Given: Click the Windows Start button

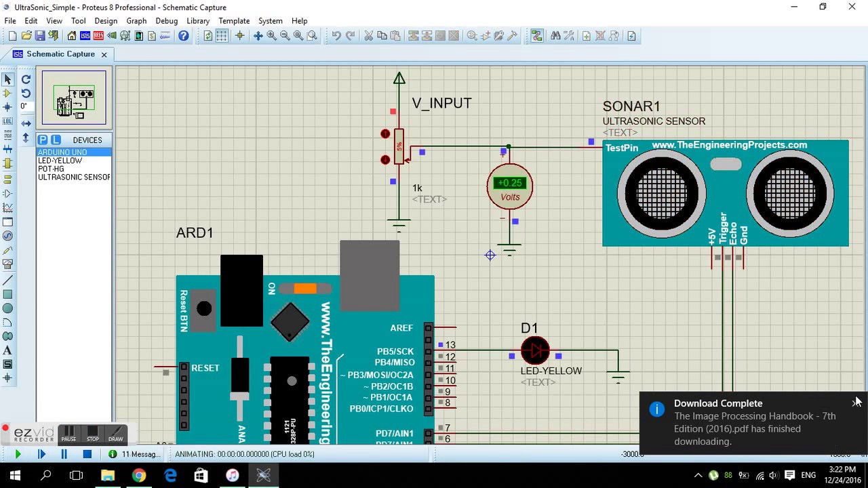Looking at the screenshot, I should tap(15, 475).
